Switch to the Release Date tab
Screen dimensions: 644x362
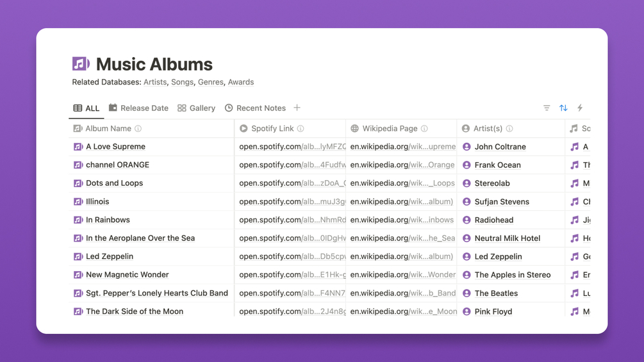138,108
